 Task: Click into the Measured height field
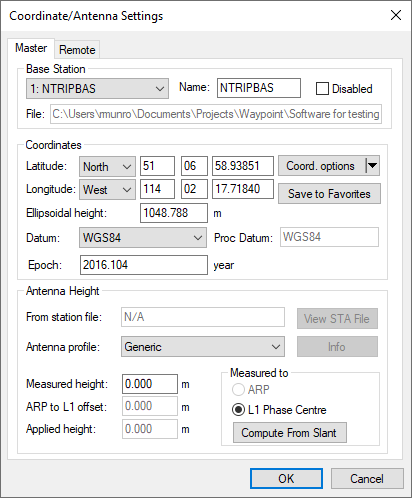(x=150, y=384)
